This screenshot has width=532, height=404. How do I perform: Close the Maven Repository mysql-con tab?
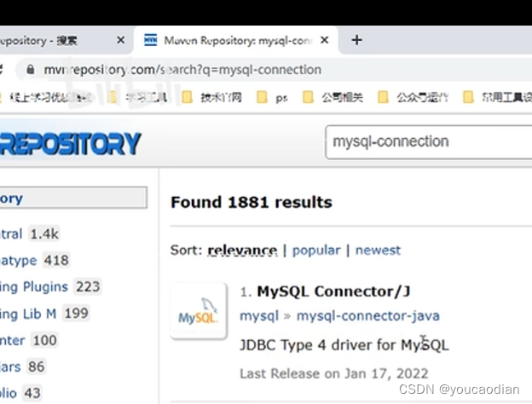point(324,40)
